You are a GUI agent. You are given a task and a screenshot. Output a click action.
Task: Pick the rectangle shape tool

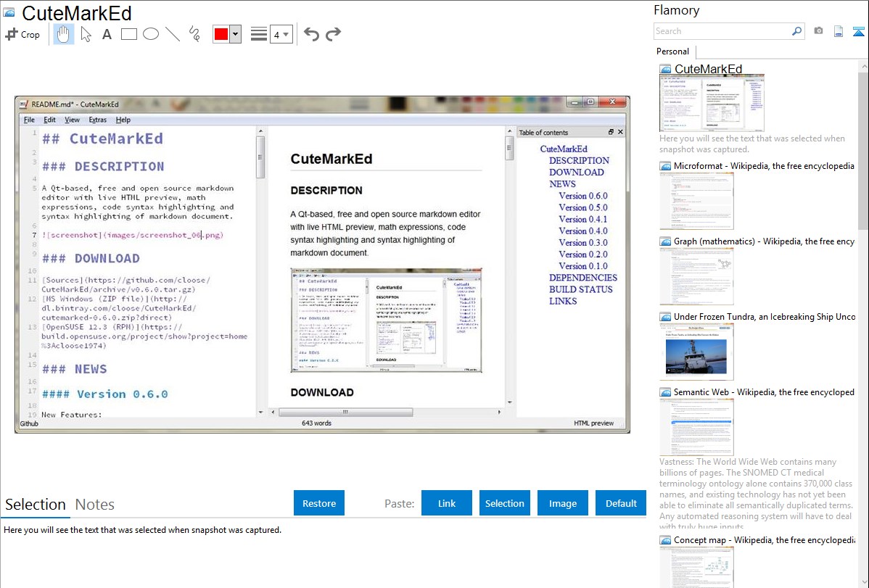coord(128,34)
